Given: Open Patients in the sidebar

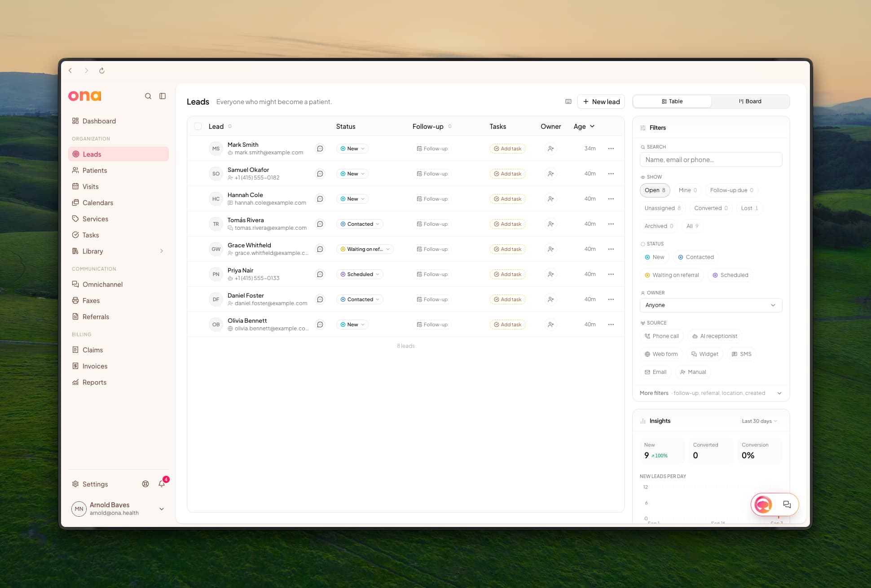Looking at the screenshot, I should pyautogui.click(x=119, y=171).
